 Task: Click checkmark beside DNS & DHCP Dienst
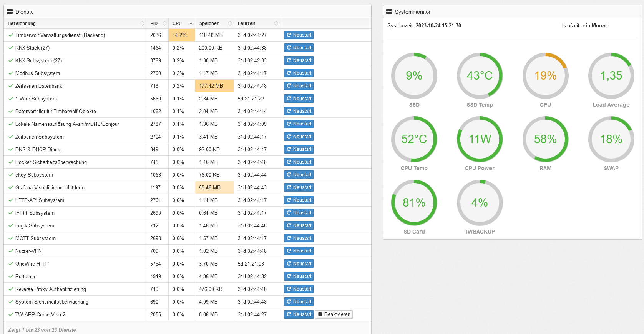[11, 149]
